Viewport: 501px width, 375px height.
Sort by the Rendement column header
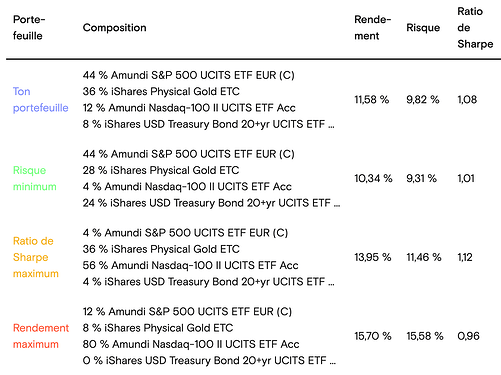[372, 28]
